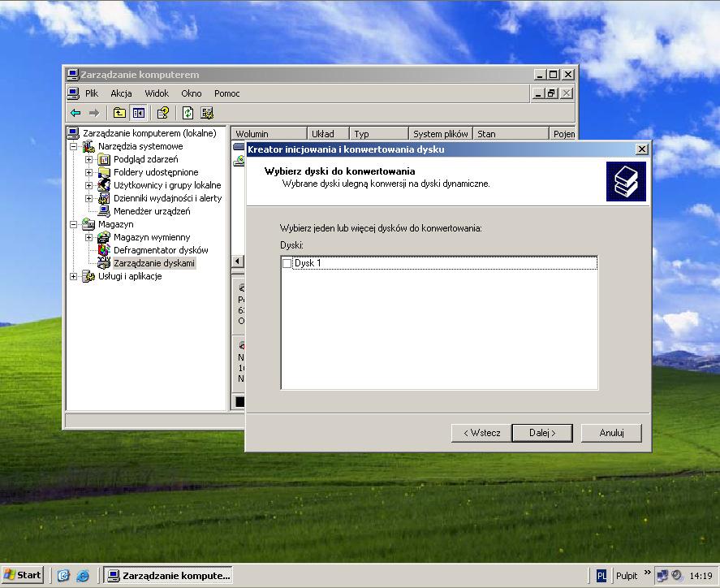Click the PL language indicator in taskbar

tap(601, 576)
